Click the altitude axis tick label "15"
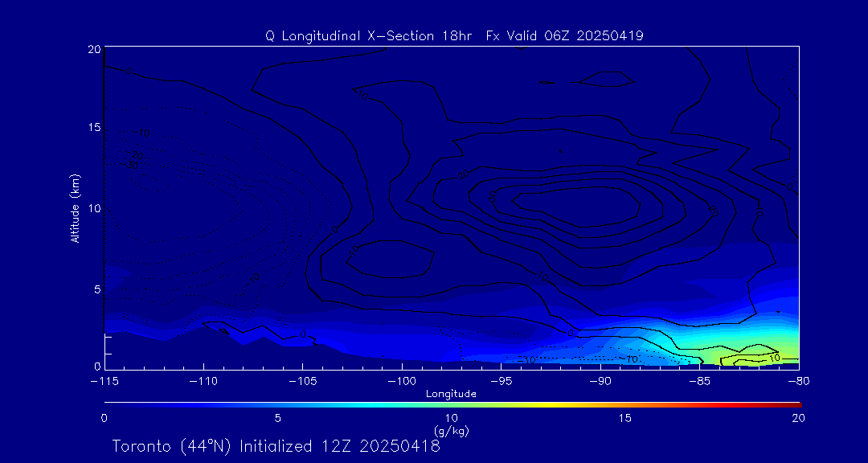Screen dimensions: 868x463 click(x=93, y=127)
